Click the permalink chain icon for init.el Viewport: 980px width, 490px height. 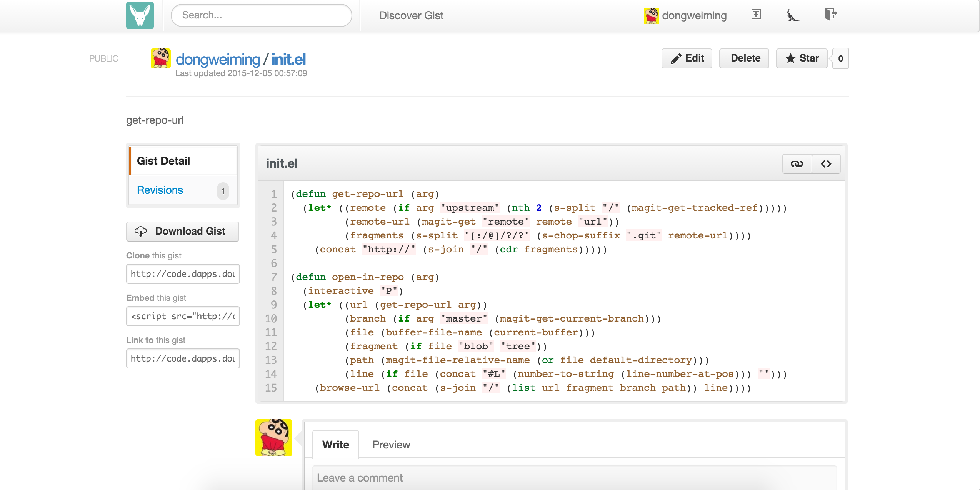coord(797,164)
